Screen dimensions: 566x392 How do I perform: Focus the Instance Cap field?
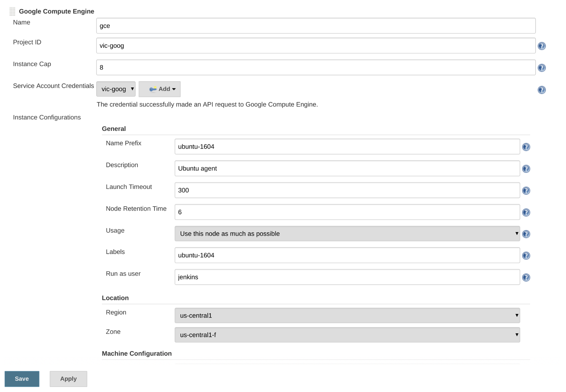click(316, 67)
